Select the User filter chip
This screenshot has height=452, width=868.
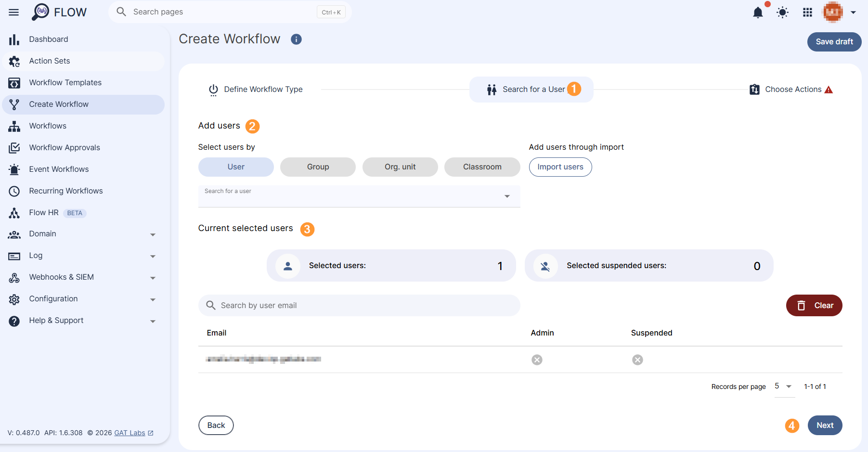(x=236, y=167)
